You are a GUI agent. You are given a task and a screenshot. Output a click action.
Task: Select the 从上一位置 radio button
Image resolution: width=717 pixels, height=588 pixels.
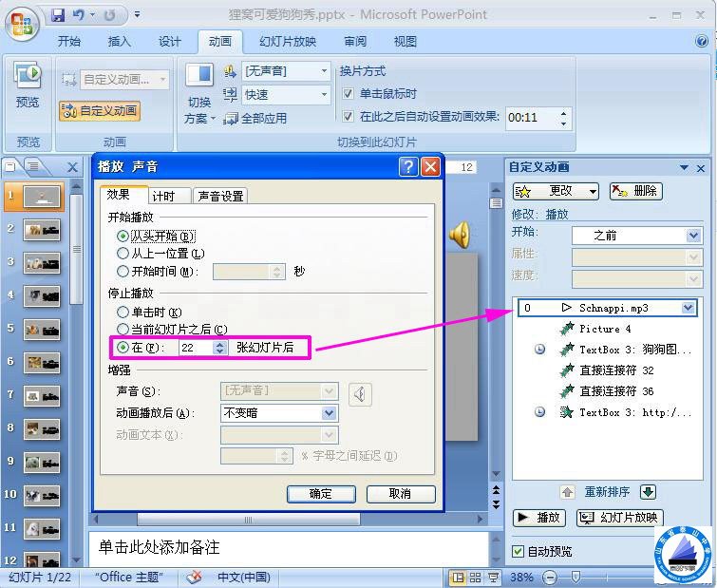tap(123, 254)
